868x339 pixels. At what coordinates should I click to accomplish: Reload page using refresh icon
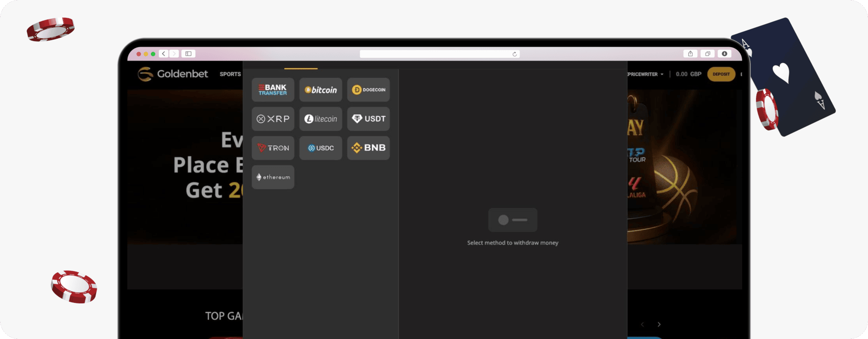tap(515, 54)
